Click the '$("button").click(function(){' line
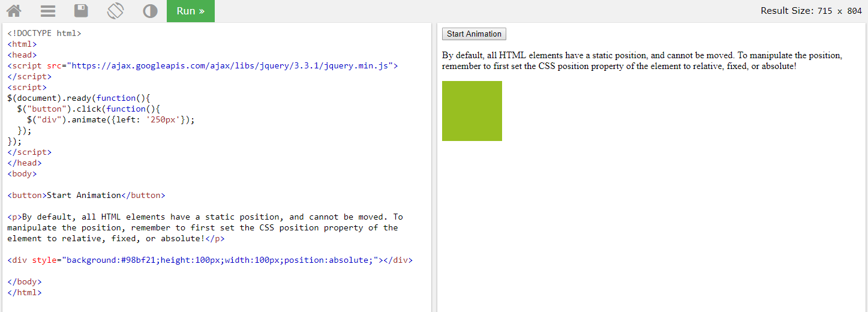This screenshot has width=868, height=312. [89, 109]
